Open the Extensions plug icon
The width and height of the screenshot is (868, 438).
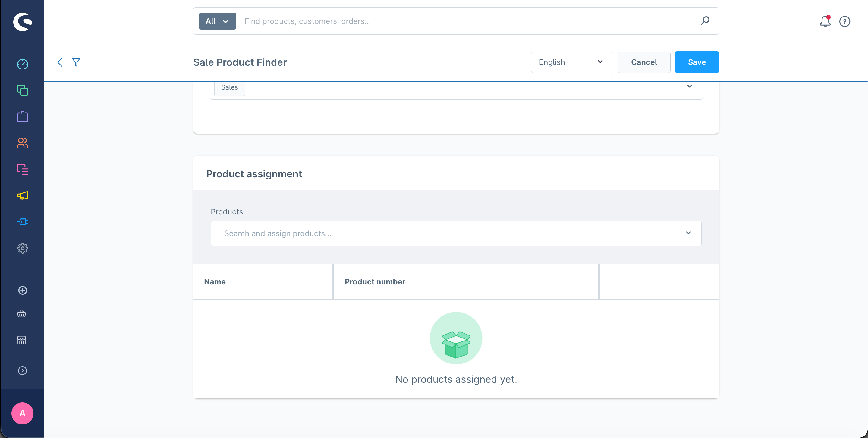[22, 221]
